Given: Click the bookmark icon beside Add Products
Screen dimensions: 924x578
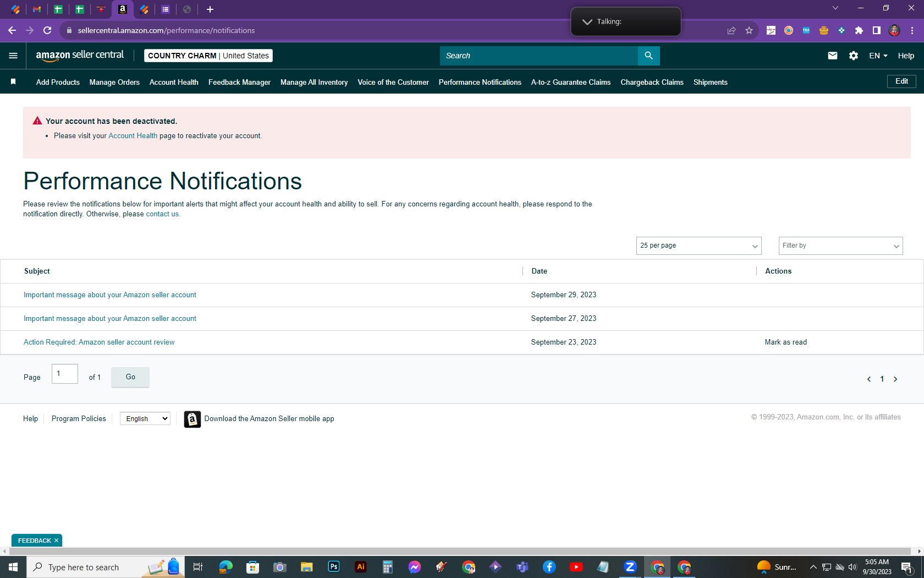Looking at the screenshot, I should [13, 82].
